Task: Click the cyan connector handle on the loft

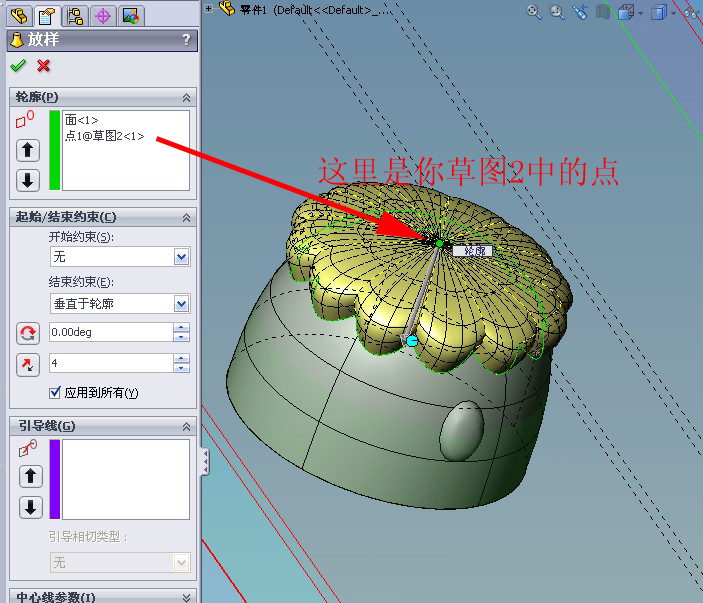Action: (x=412, y=341)
